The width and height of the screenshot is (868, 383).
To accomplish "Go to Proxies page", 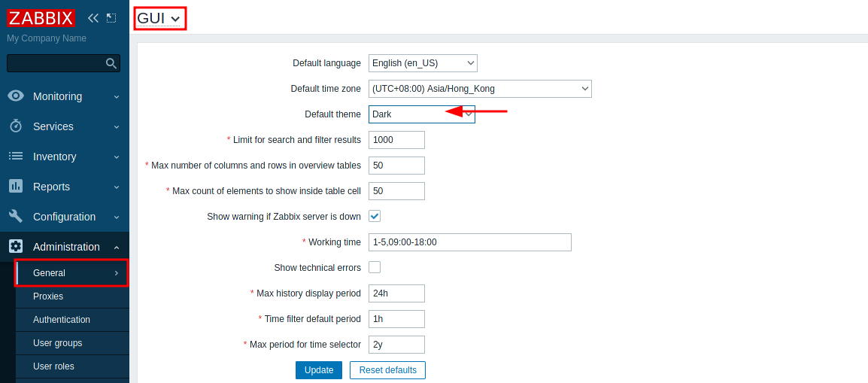I will (x=72, y=296).
